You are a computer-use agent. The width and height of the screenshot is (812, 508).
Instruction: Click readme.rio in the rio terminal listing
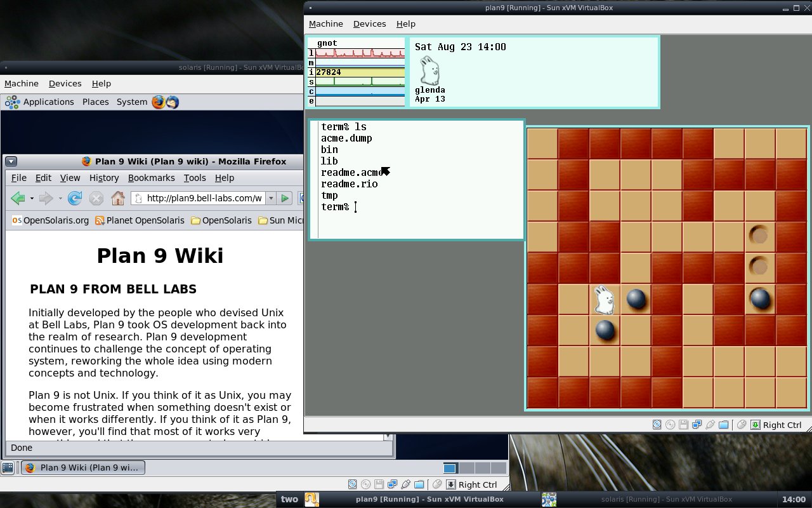click(x=349, y=184)
